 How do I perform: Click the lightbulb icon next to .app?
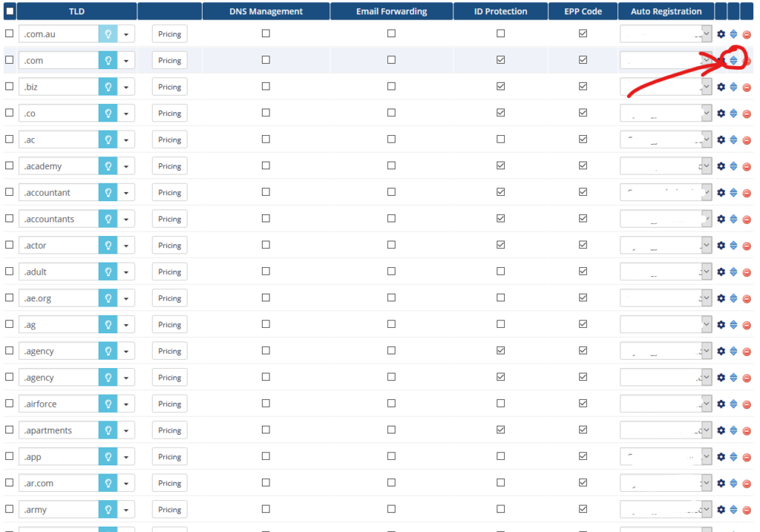click(x=108, y=457)
